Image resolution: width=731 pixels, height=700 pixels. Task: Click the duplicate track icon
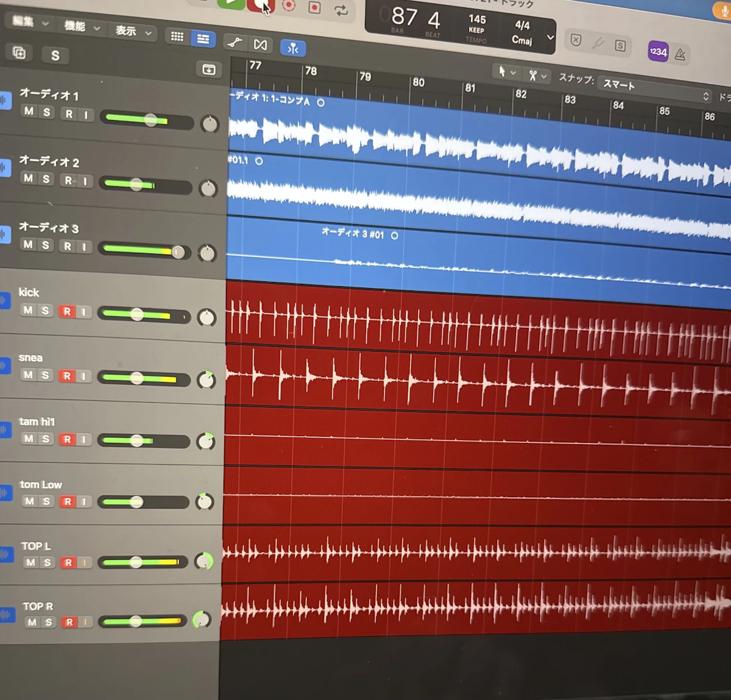coord(19,52)
